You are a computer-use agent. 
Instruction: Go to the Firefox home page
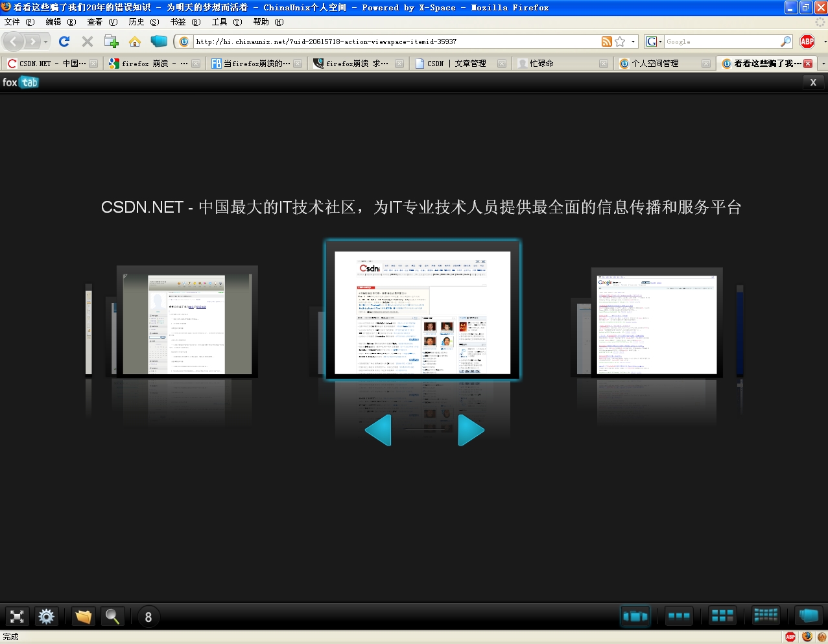click(135, 42)
